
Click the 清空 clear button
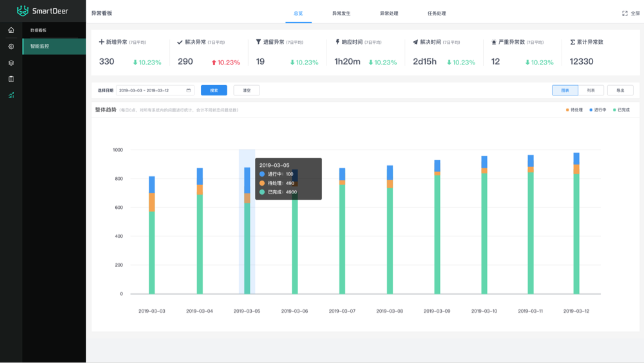coord(247,90)
